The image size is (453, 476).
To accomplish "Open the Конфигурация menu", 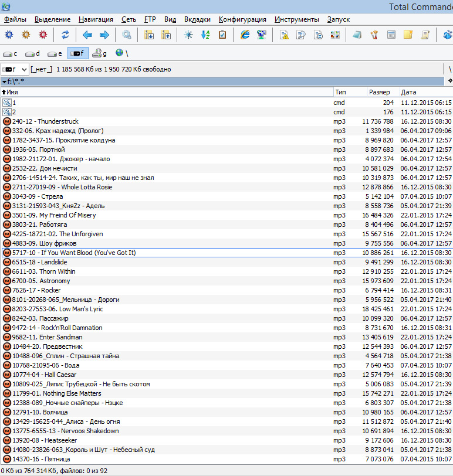I will (242, 19).
